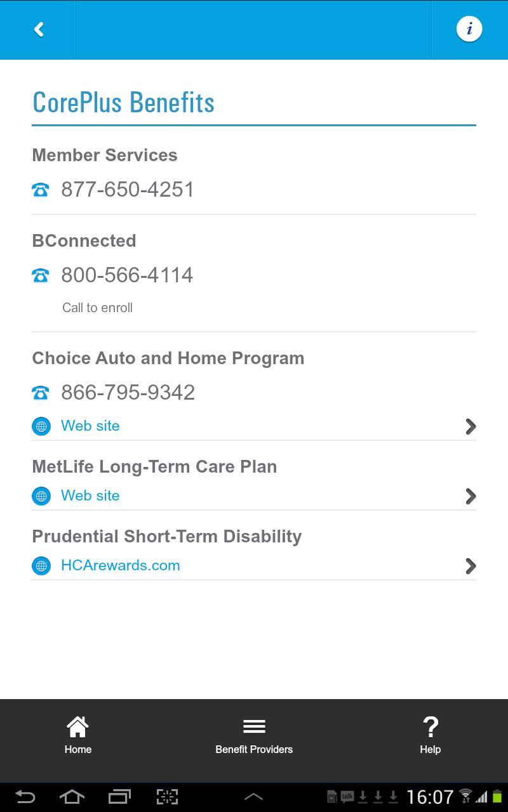Tap the phone icon for Member Services
The width and height of the screenshot is (508, 812).
41,190
